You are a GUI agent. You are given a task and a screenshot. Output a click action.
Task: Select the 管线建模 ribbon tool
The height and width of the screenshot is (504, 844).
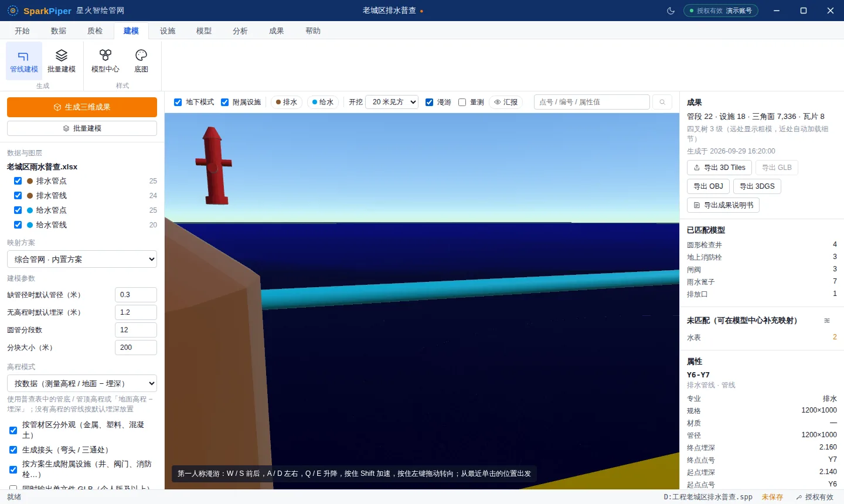(24, 61)
